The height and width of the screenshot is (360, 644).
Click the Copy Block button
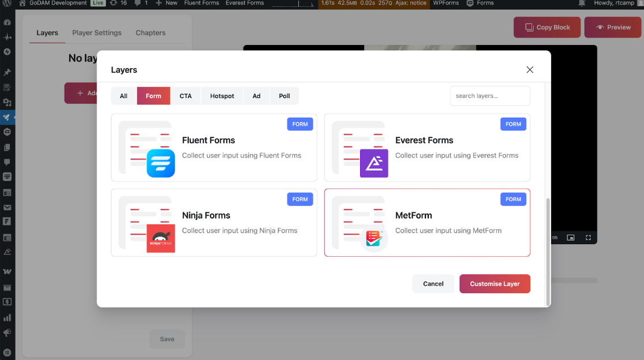tap(546, 27)
